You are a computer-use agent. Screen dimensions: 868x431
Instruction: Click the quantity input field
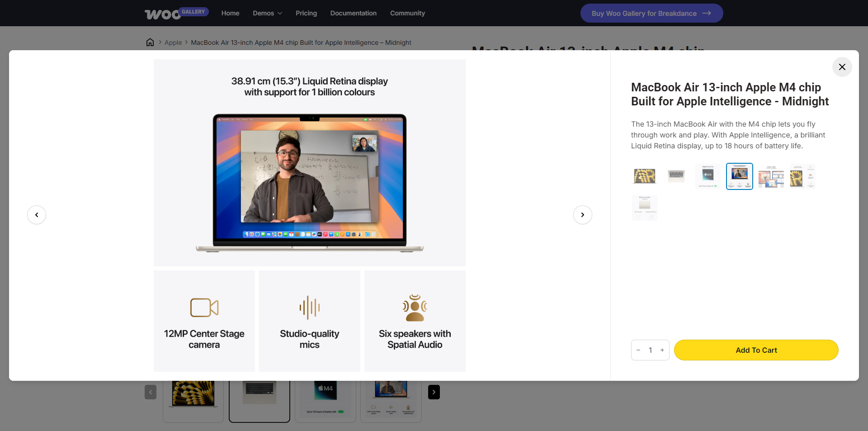pos(650,350)
